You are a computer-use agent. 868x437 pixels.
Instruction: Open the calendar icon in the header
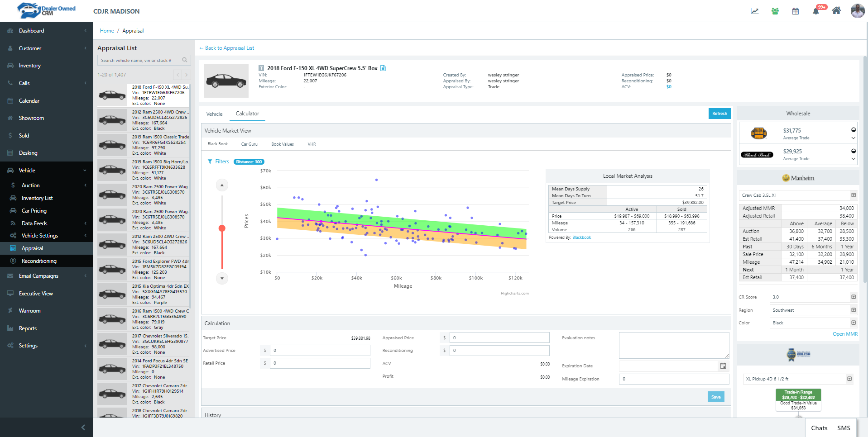click(x=795, y=11)
